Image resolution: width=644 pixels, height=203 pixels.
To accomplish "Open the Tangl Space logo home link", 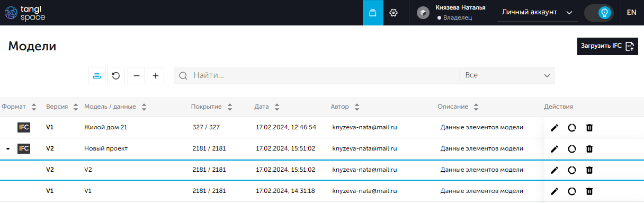I will (25, 13).
